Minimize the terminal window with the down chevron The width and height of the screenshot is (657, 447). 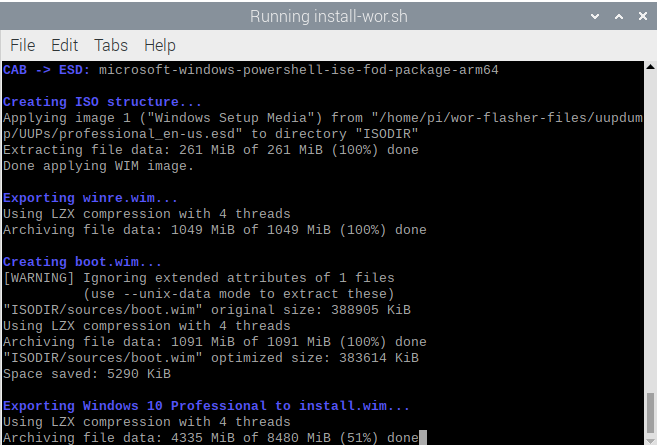(x=595, y=17)
